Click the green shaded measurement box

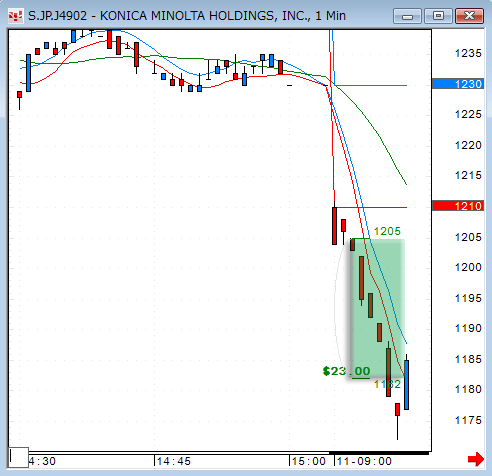pyautogui.click(x=378, y=309)
